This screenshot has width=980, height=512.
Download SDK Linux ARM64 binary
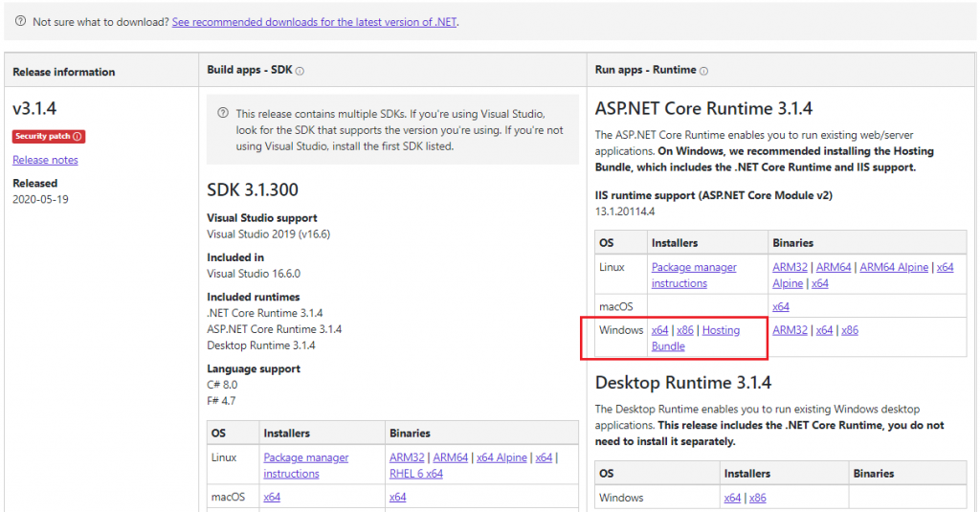tap(451, 457)
